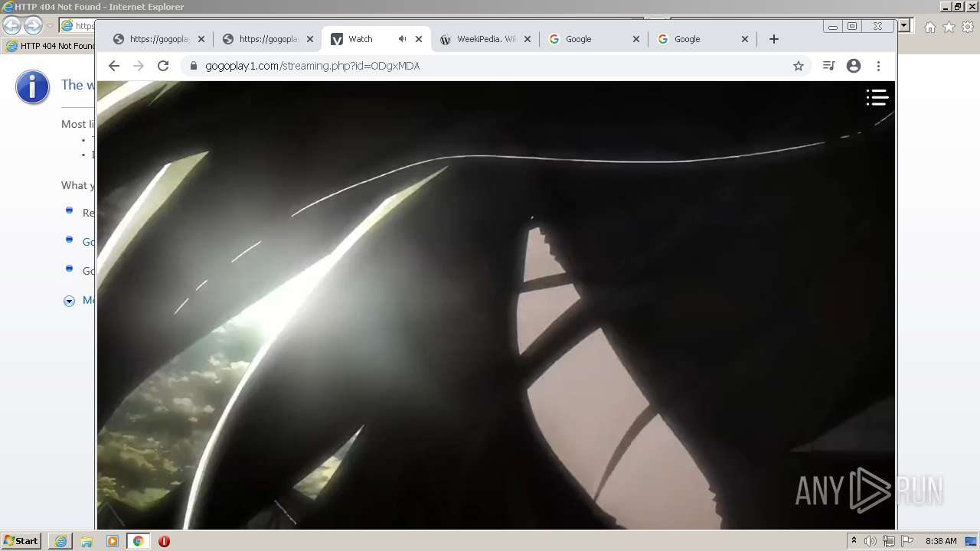Viewport: 980px width, 551px height.
Task: Open the network tray icon
Action: [889, 541]
